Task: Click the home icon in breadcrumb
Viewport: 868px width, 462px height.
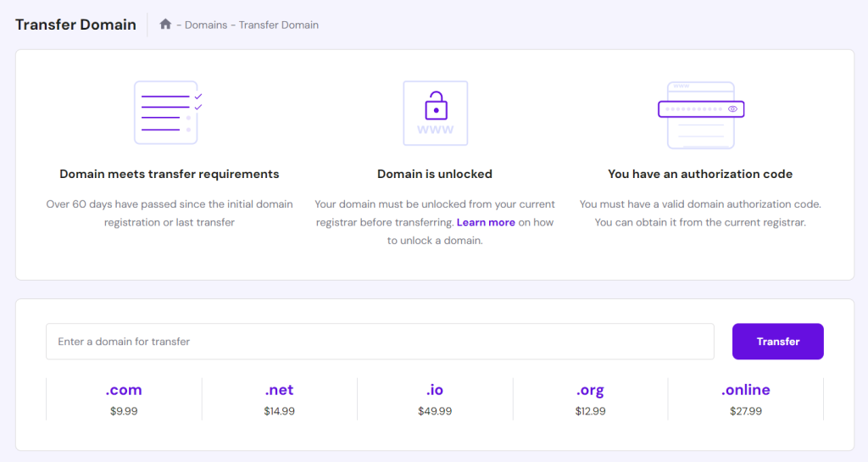Action: [166, 25]
